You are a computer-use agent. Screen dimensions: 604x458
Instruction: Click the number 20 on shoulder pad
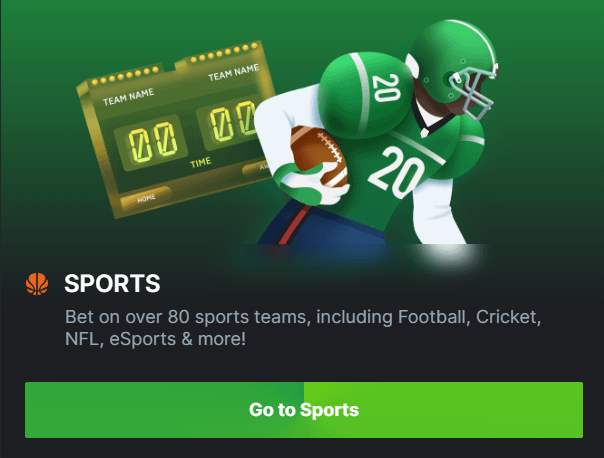386,88
